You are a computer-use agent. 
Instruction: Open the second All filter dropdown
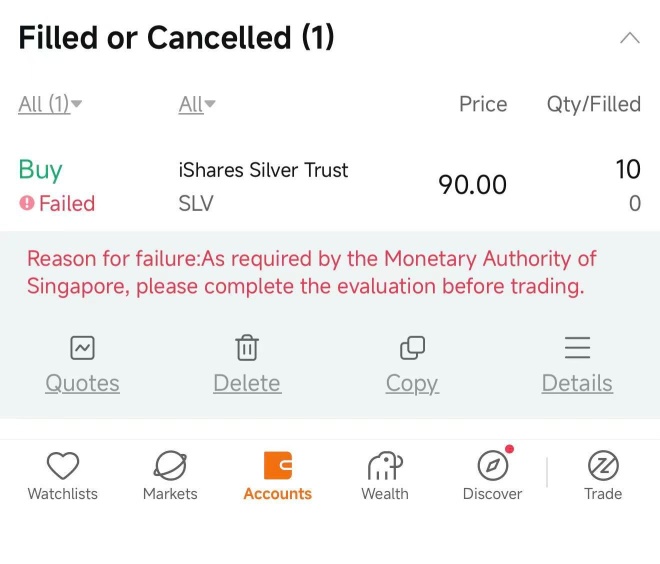[197, 104]
